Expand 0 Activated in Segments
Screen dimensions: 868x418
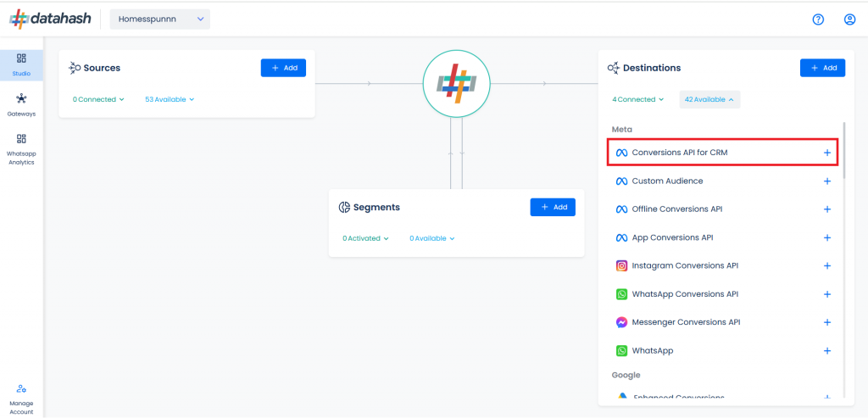pyautogui.click(x=365, y=238)
